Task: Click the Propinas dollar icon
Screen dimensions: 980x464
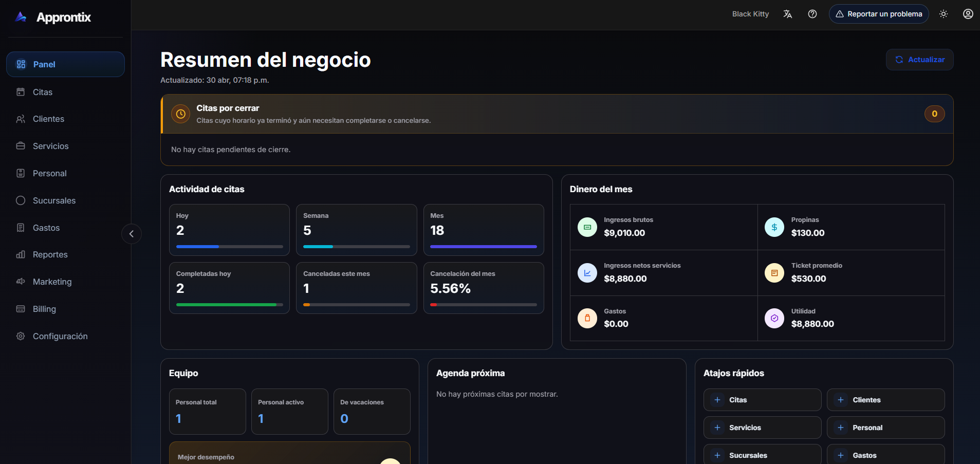Action: [774, 227]
